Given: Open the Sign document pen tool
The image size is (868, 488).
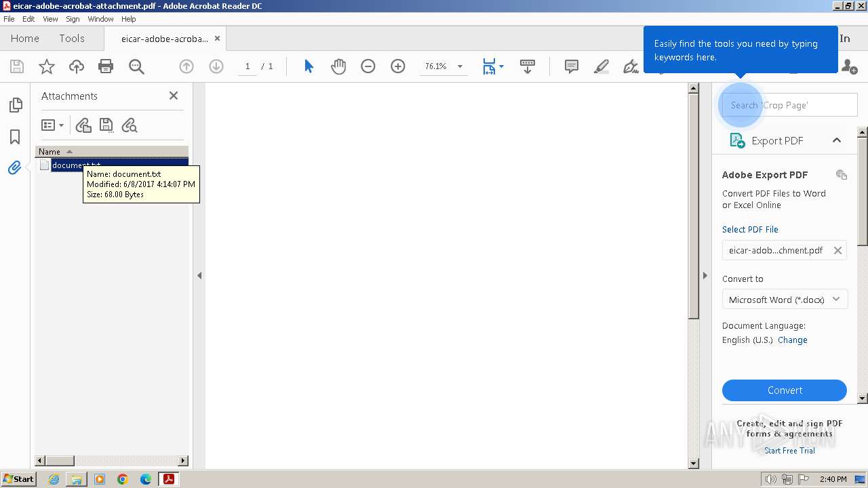Looking at the screenshot, I should tap(631, 66).
